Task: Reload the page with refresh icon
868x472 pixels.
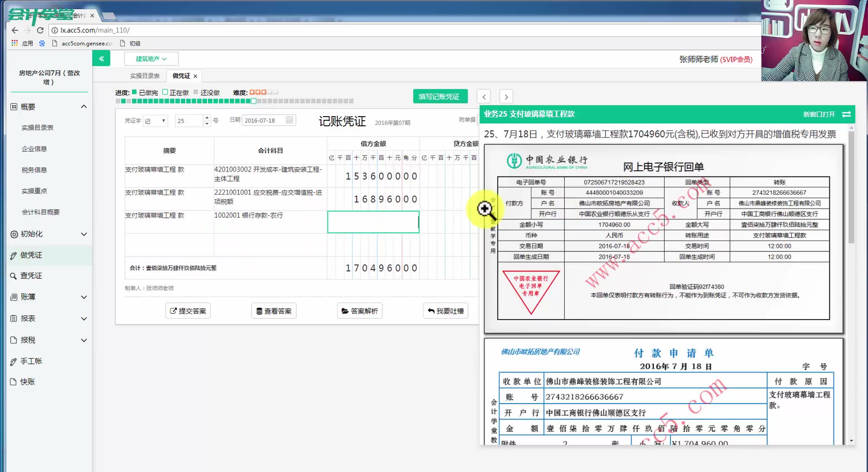Action: [40, 30]
